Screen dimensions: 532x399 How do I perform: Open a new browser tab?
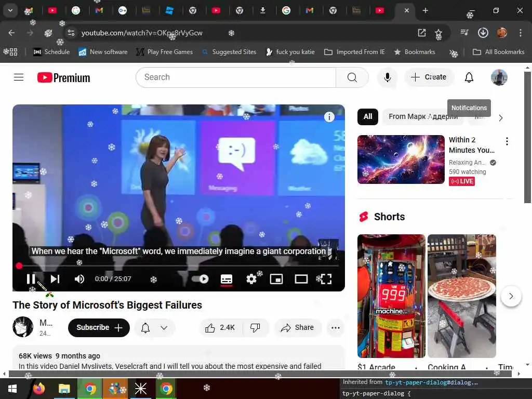[425, 10]
